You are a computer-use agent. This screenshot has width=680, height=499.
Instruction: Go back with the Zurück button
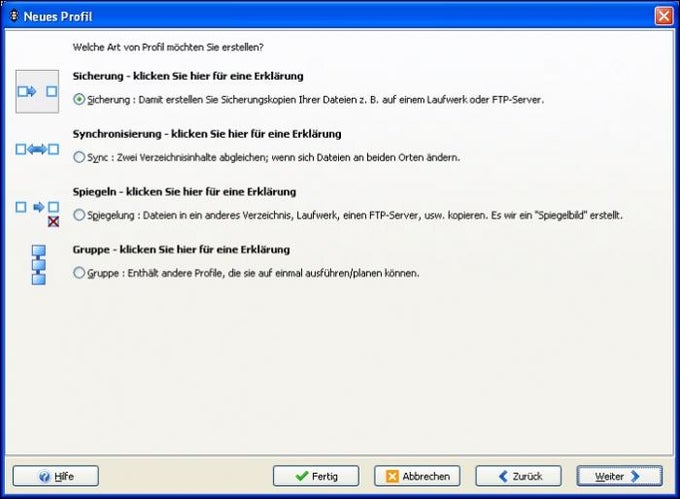click(x=518, y=476)
